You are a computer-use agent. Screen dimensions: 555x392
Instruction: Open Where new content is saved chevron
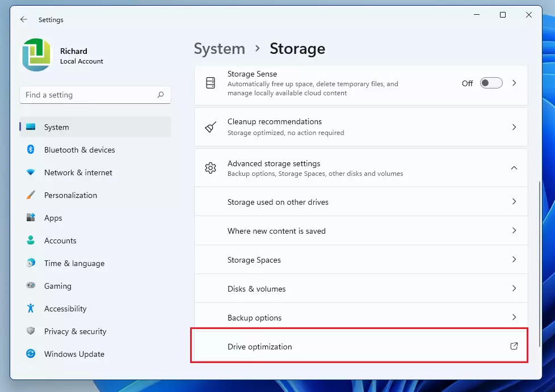point(514,230)
